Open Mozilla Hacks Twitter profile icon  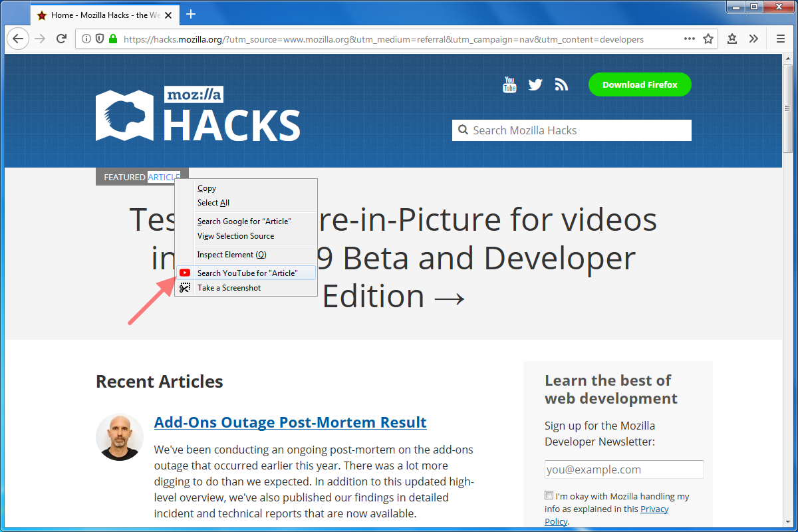point(535,84)
